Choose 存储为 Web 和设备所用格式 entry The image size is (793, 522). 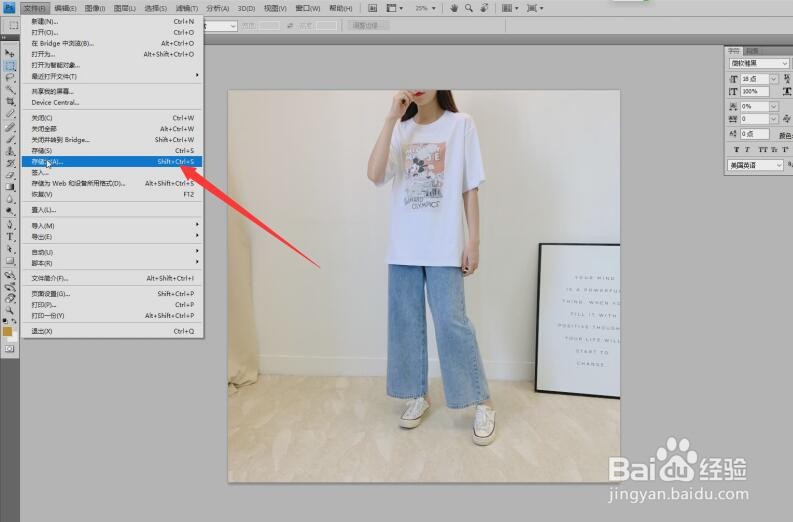click(112, 183)
